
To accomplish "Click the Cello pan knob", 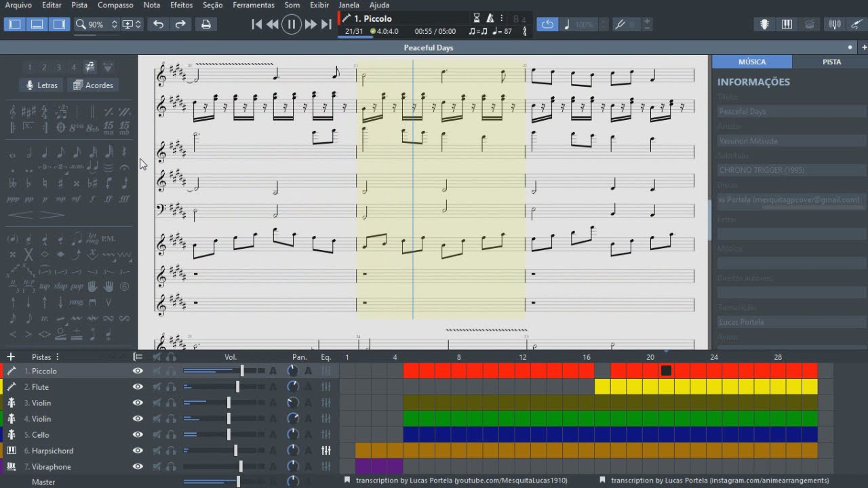I will (293, 434).
